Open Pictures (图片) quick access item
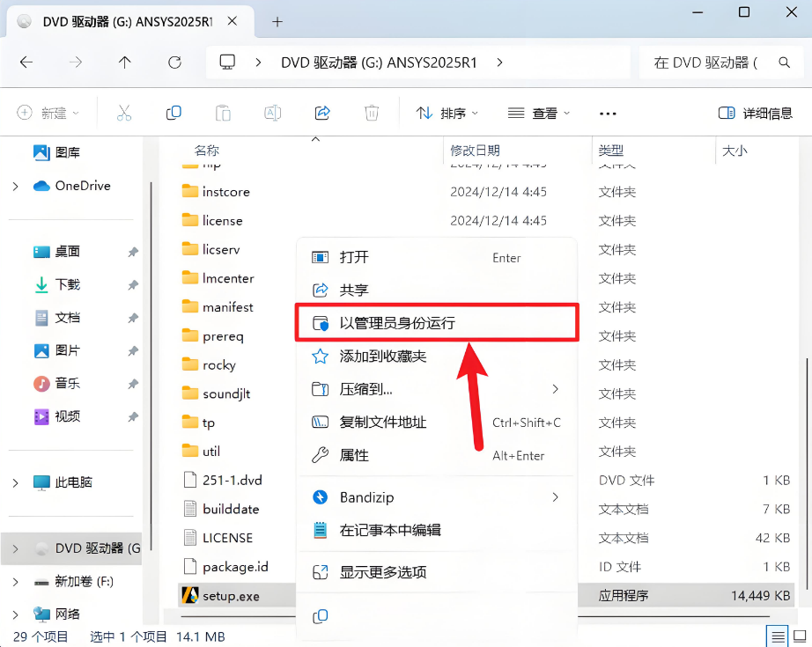The width and height of the screenshot is (812, 647). pyautogui.click(x=57, y=350)
